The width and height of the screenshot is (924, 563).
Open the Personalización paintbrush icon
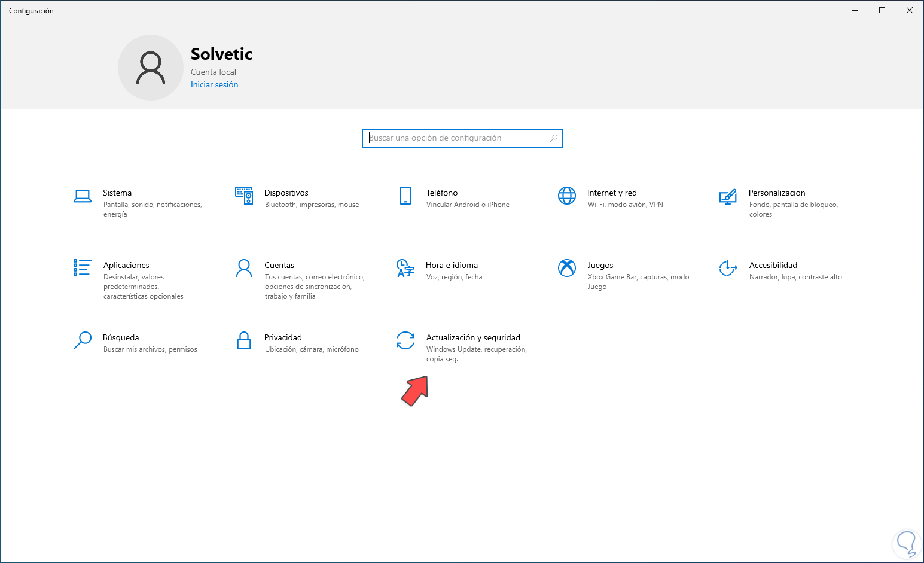tap(728, 196)
